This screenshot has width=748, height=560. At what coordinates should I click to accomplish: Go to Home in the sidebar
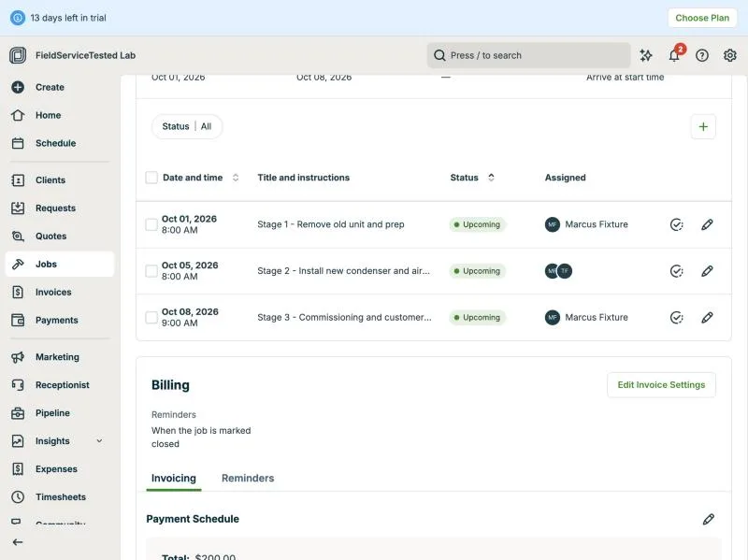pyautogui.click(x=36, y=115)
